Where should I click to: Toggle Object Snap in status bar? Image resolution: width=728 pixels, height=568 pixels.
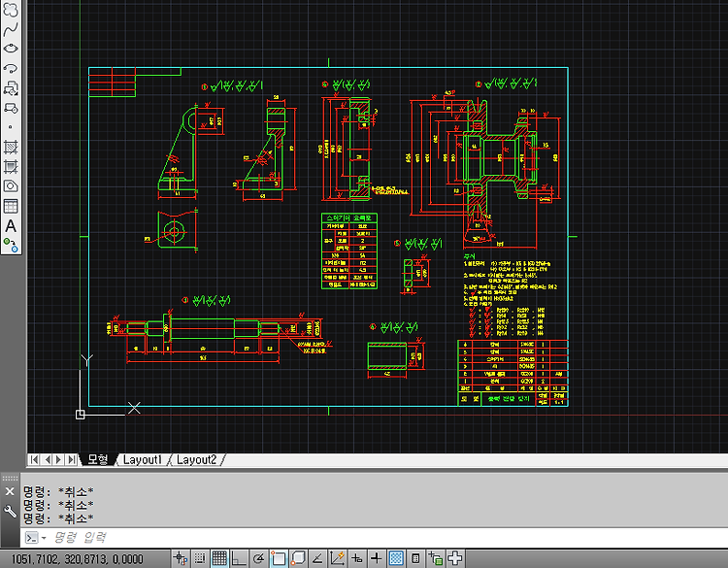279,558
